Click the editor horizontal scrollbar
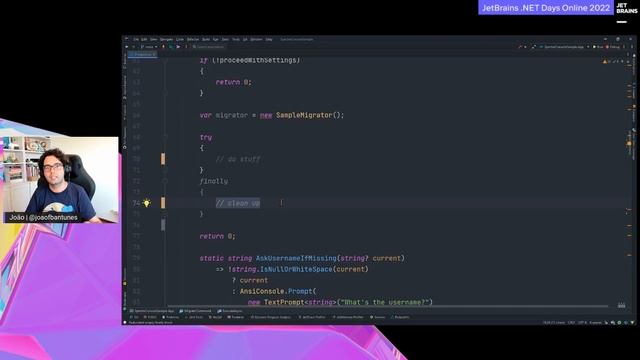This screenshot has width=640, height=360. click(388, 306)
